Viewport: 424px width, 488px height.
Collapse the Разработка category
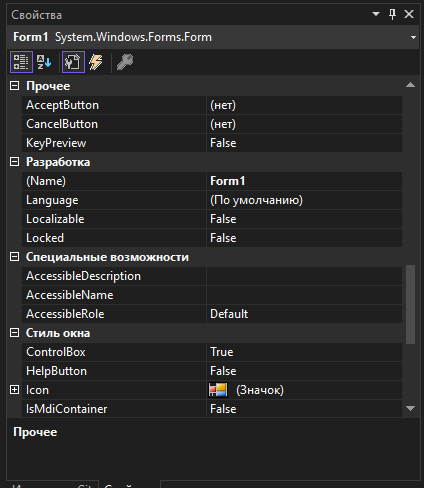(14, 162)
